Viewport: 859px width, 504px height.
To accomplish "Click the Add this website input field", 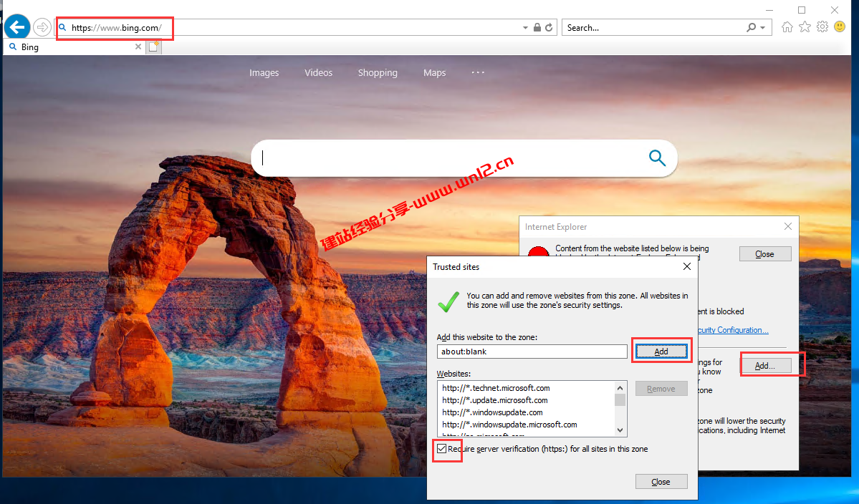I will tap(532, 352).
